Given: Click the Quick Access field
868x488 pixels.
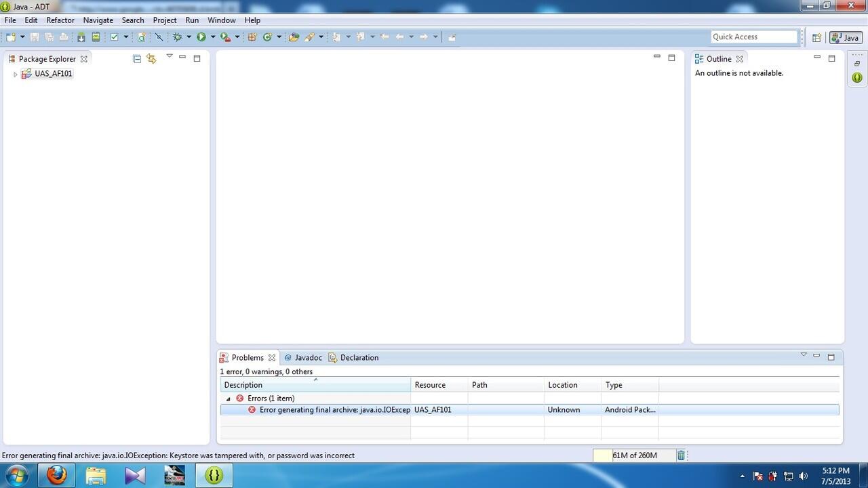Looking at the screenshot, I should 754,37.
